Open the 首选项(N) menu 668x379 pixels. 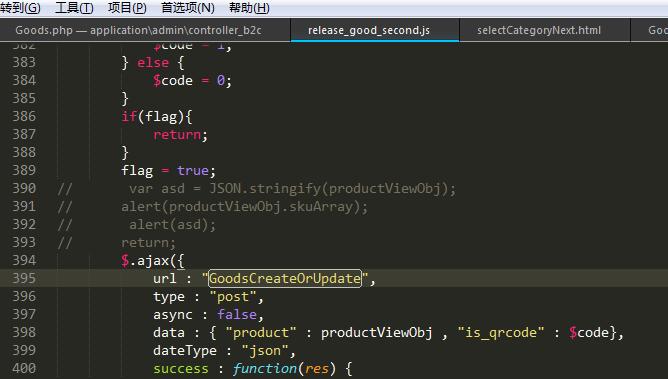(x=187, y=8)
